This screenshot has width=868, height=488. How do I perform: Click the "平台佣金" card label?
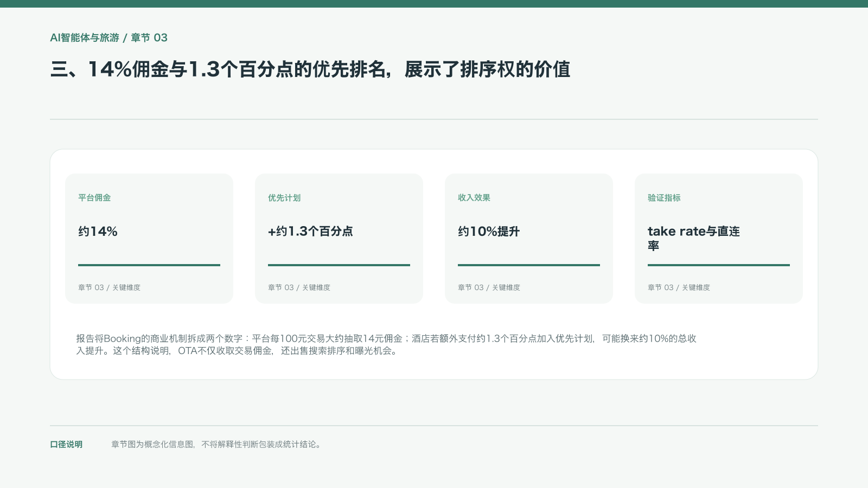(94, 198)
